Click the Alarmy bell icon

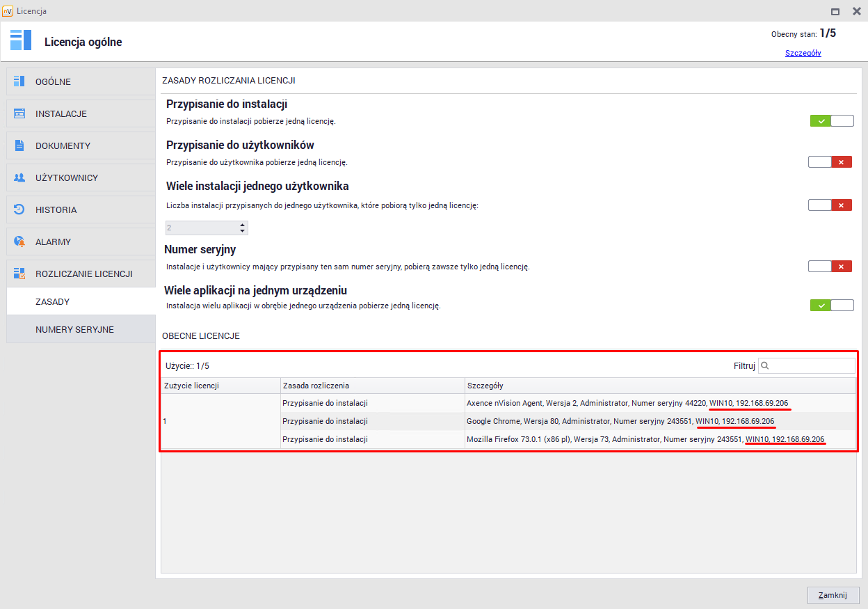[19, 242]
